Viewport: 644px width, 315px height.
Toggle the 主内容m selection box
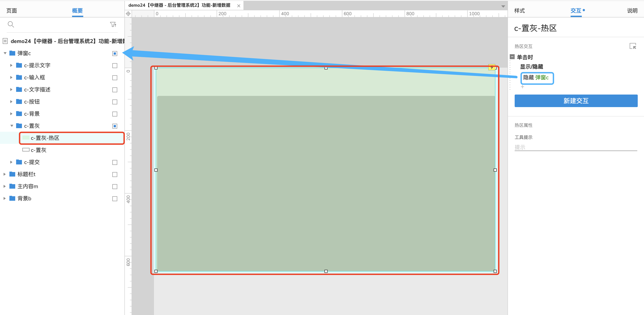pyautogui.click(x=115, y=187)
